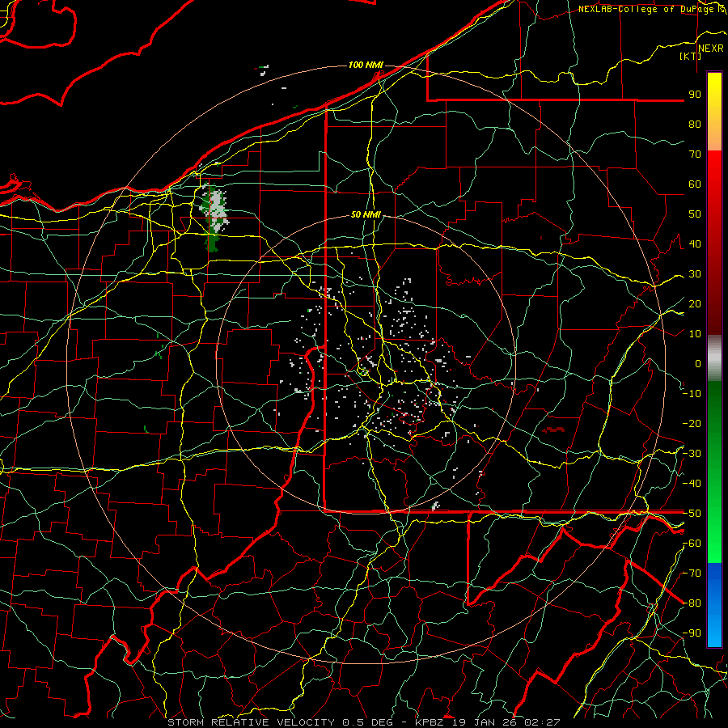Click the 70 value on velocity scale
The width and height of the screenshot is (728, 728).
[695, 154]
